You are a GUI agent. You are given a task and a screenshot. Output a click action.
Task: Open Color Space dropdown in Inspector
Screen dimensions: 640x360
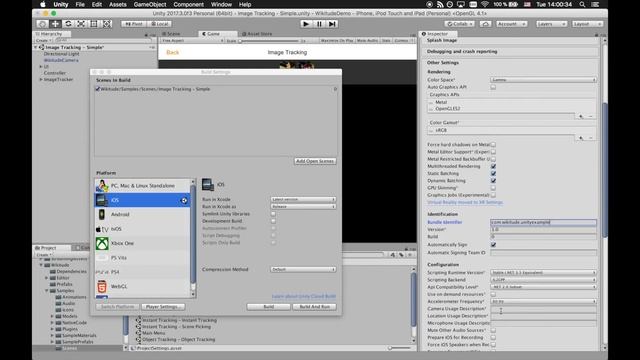(543, 80)
